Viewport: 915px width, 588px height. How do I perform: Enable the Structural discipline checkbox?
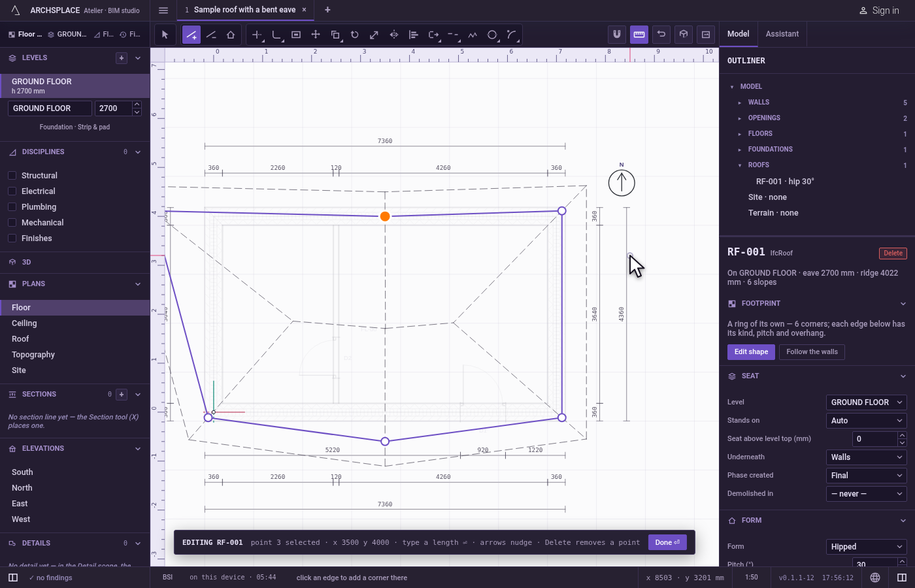point(12,176)
